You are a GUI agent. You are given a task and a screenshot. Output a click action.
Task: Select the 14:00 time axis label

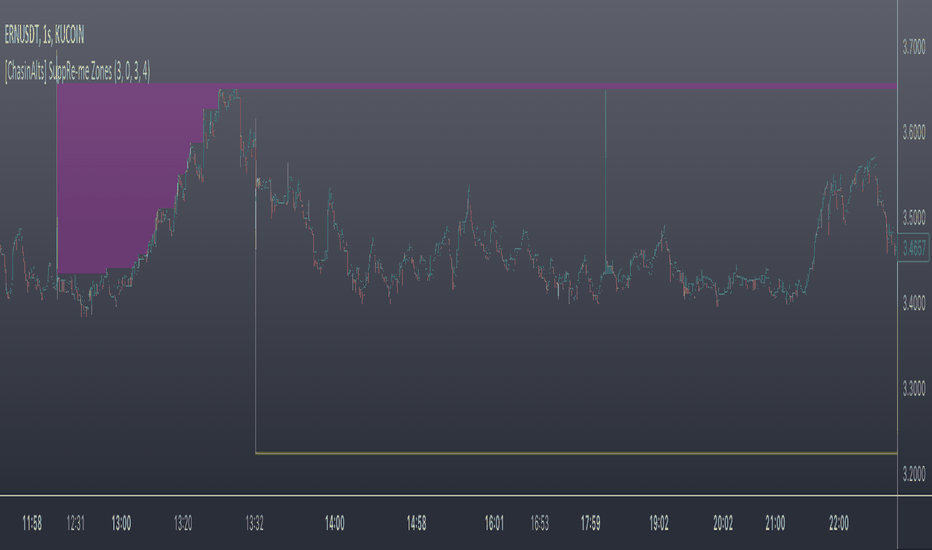pos(335,523)
